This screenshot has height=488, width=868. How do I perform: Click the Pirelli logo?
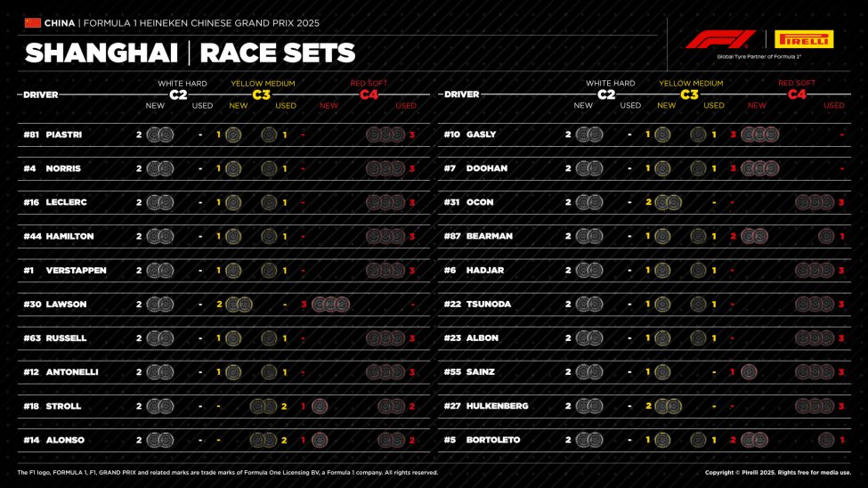coord(804,39)
